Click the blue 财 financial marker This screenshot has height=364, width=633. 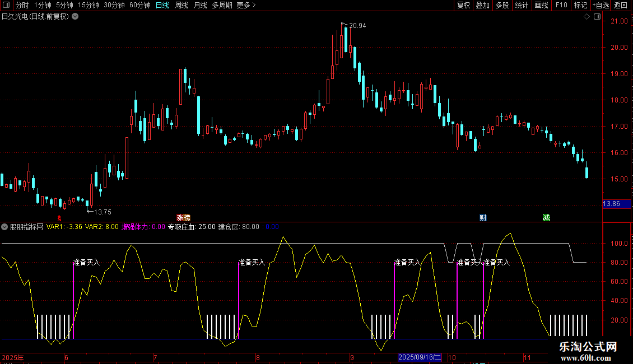[482, 218]
